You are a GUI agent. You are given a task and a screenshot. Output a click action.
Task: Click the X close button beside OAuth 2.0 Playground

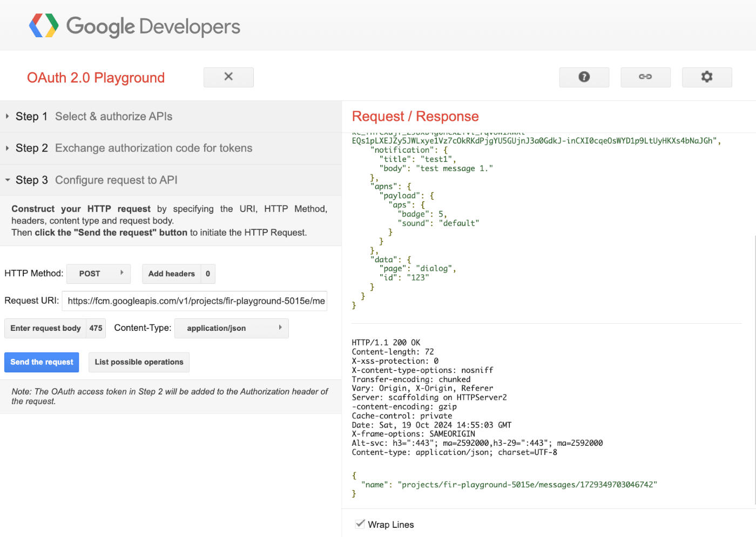click(228, 77)
